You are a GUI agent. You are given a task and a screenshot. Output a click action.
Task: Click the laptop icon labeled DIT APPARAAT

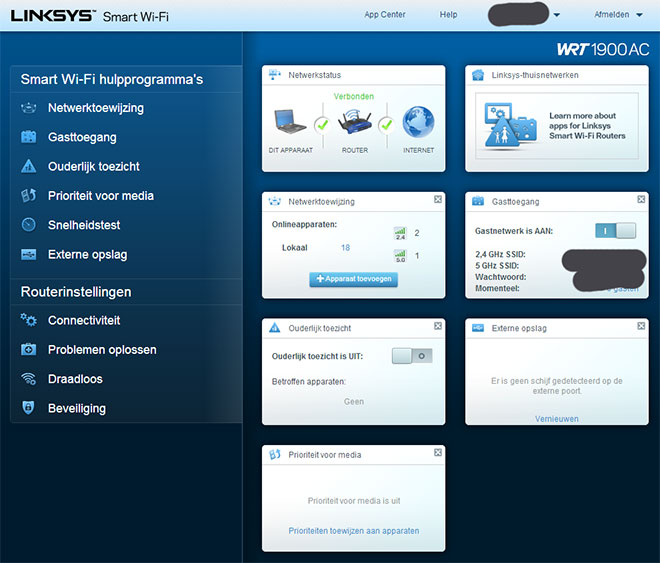click(x=290, y=122)
